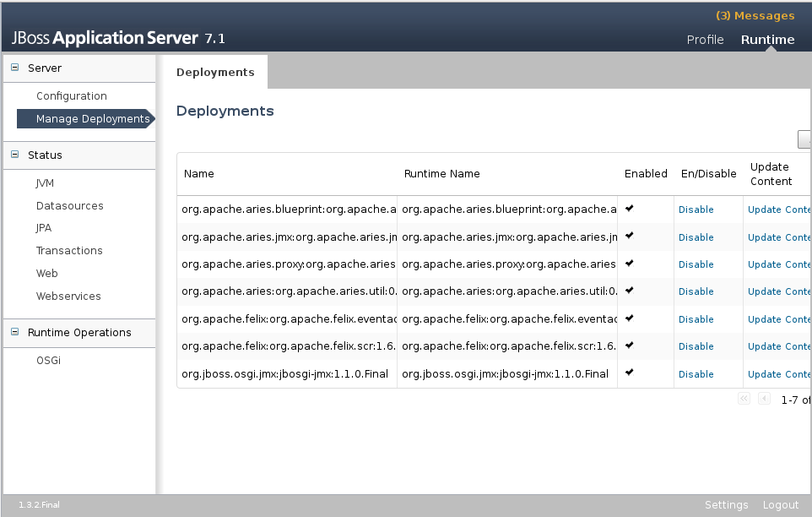Image resolution: width=812 pixels, height=517 pixels.
Task: Go to first page of deployments
Action: point(744,399)
